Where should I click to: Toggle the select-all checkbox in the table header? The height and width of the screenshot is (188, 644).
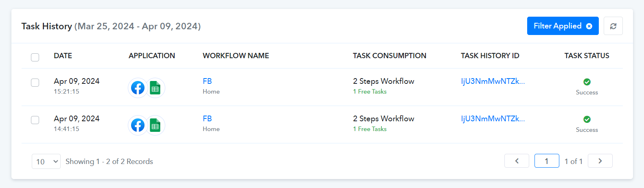click(35, 57)
